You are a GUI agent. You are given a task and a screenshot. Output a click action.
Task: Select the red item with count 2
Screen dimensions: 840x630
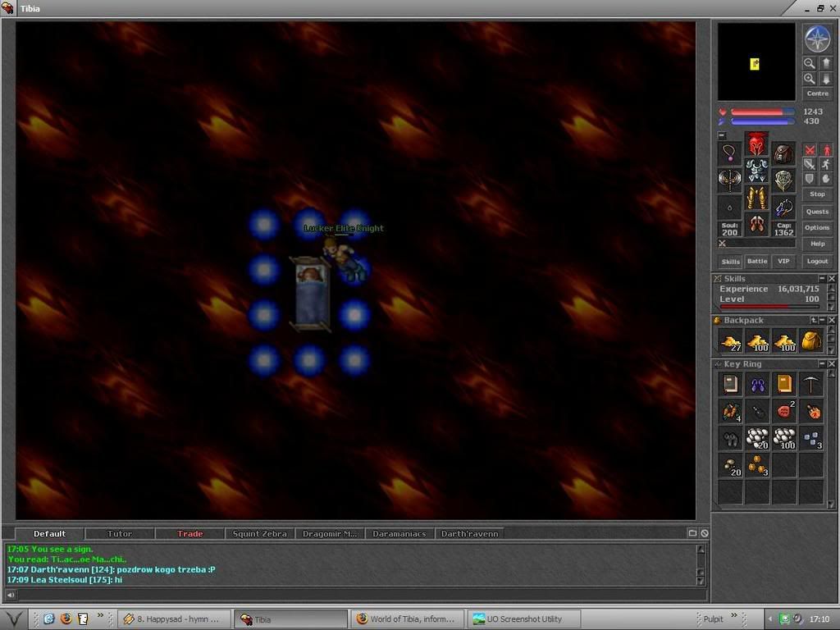(784, 411)
